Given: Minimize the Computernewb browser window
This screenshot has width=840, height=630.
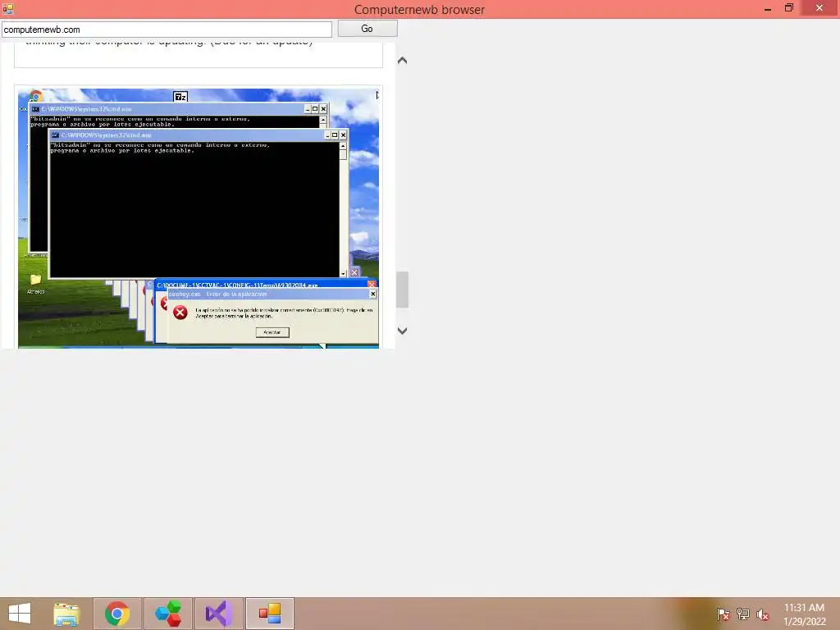Looking at the screenshot, I should tap(768, 8).
